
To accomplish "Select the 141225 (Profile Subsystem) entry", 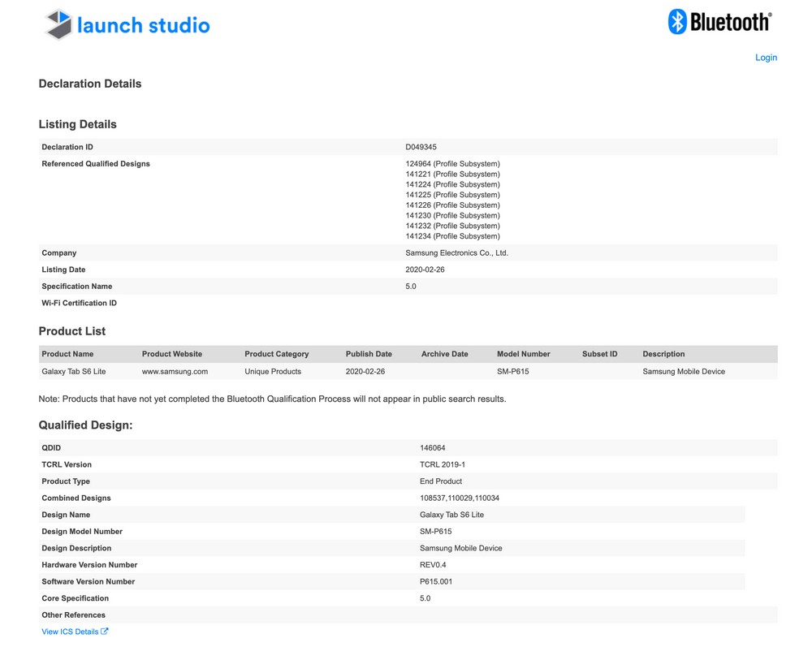I will click(452, 195).
